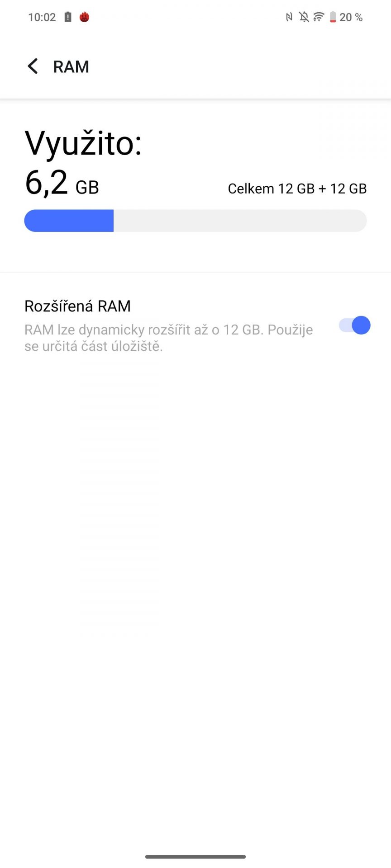The image size is (391, 868).
Task: Tap the 10:02 clock in status bar
Action: point(42,17)
